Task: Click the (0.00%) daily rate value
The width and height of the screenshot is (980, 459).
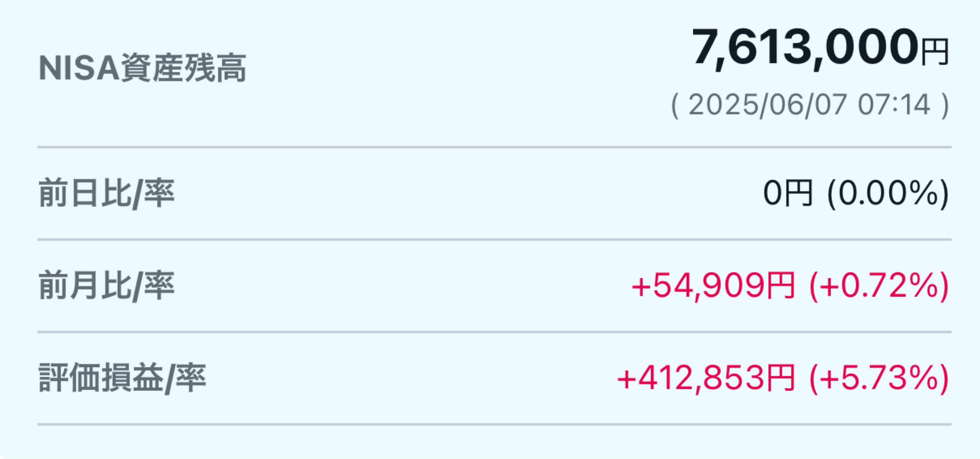Action: 888,194
